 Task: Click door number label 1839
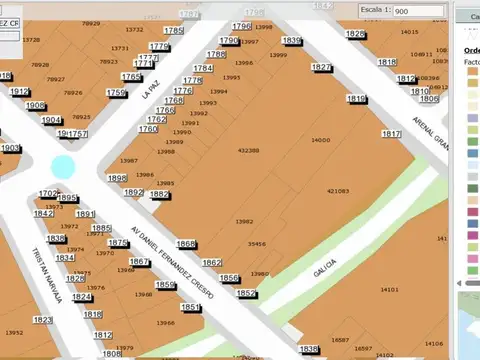[292, 40]
